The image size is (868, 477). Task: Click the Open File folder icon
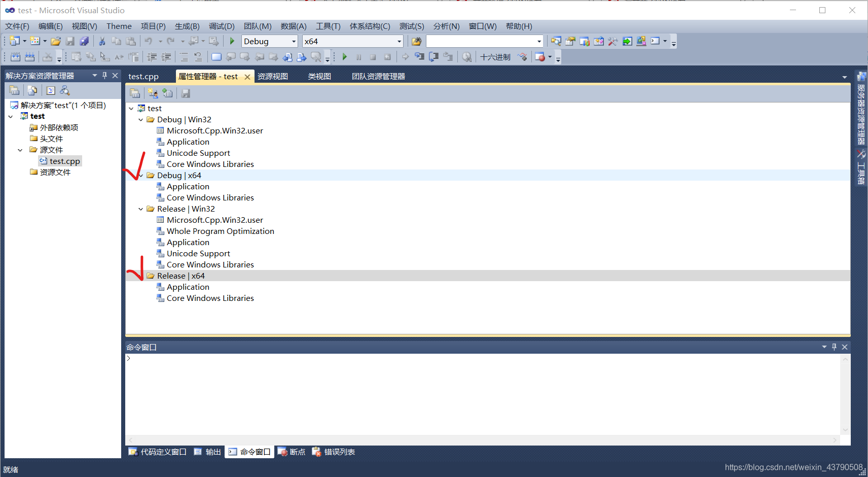[x=56, y=41]
